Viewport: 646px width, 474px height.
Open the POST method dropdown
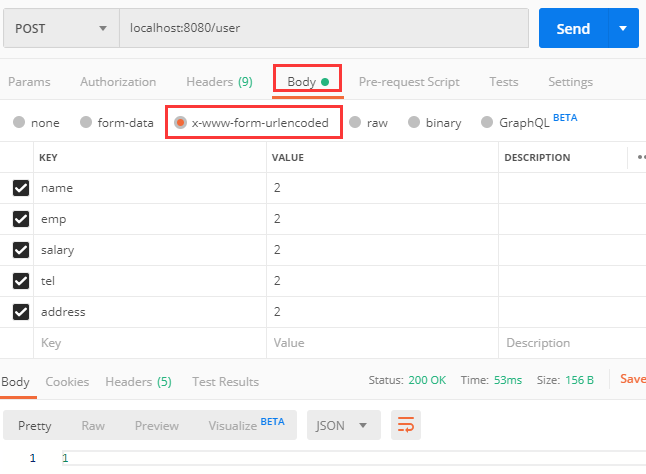tap(61, 28)
